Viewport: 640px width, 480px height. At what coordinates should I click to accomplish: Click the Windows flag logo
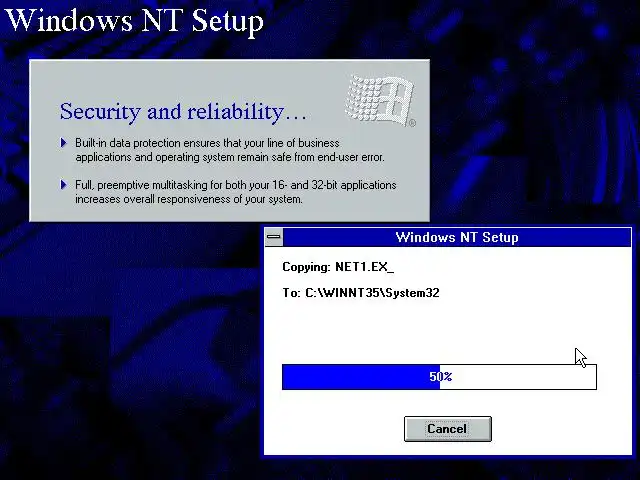tap(380, 101)
